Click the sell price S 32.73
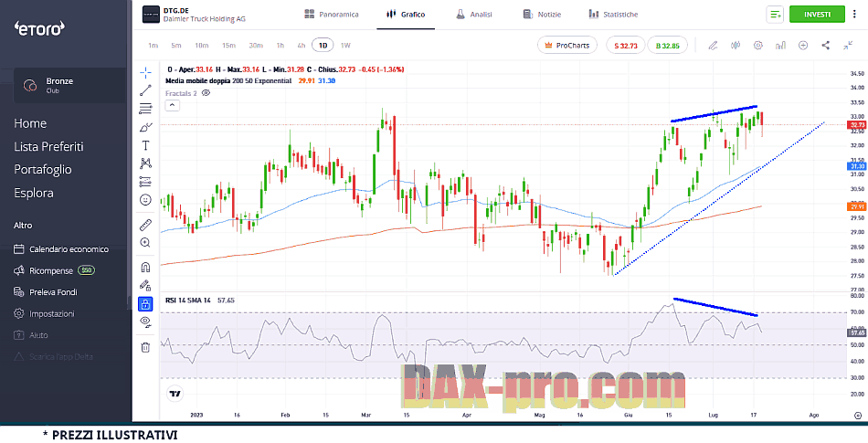Viewport: 868px width, 443px height. coord(626,46)
